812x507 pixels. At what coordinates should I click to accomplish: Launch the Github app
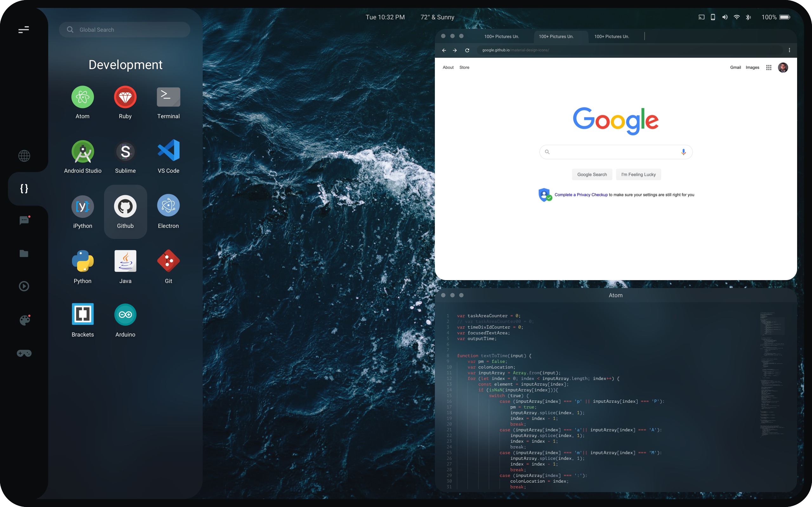click(x=125, y=207)
